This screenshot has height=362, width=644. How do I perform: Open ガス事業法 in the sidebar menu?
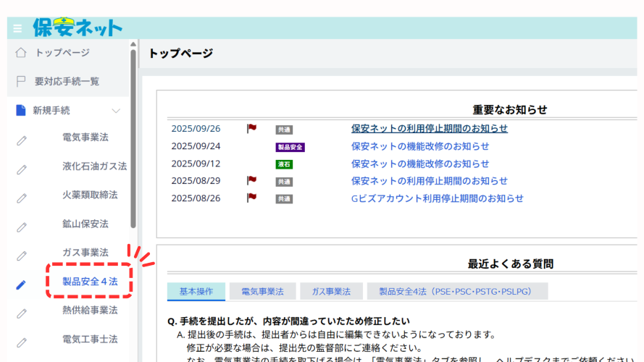click(85, 253)
